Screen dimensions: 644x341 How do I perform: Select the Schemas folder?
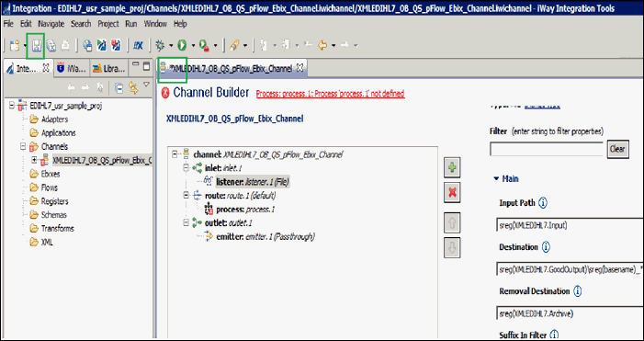coord(54,215)
